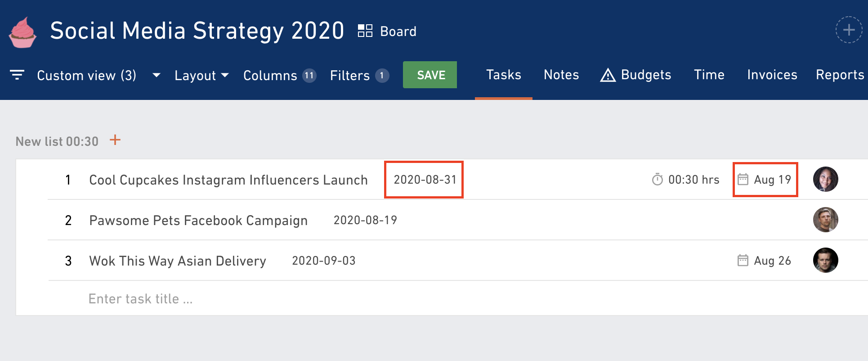This screenshot has height=361, width=868.
Task: Click the stopwatch icon for 00:30 hrs
Action: (658, 179)
